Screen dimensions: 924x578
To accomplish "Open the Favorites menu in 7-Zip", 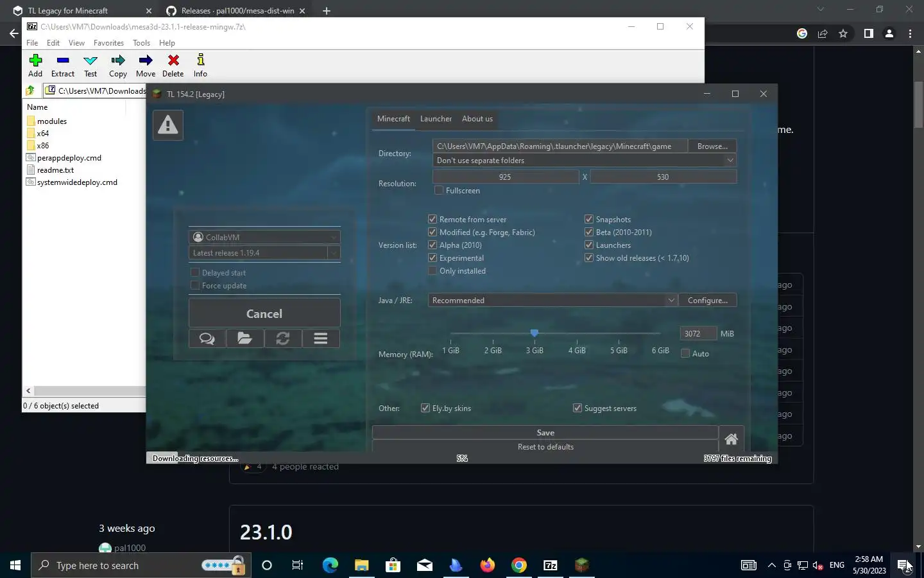I will pos(108,43).
